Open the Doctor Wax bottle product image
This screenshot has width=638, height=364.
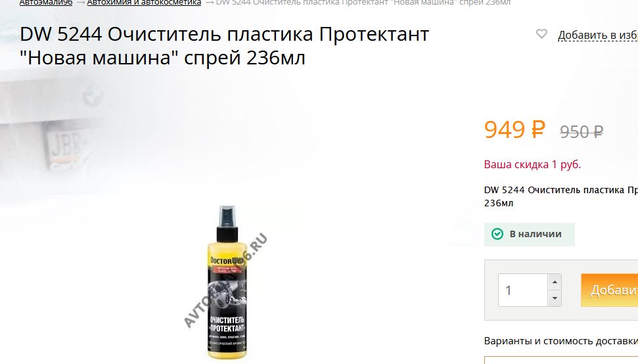pyautogui.click(x=227, y=283)
